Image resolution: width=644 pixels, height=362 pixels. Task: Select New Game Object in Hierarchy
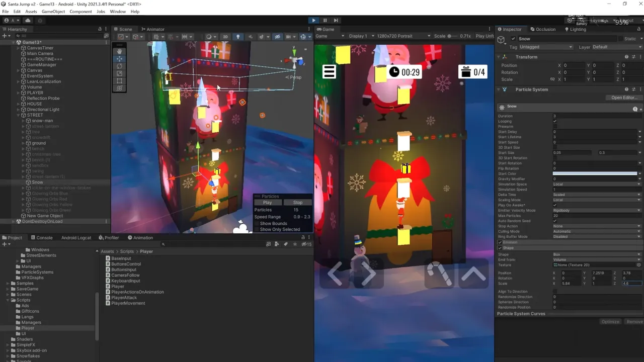tap(45, 216)
